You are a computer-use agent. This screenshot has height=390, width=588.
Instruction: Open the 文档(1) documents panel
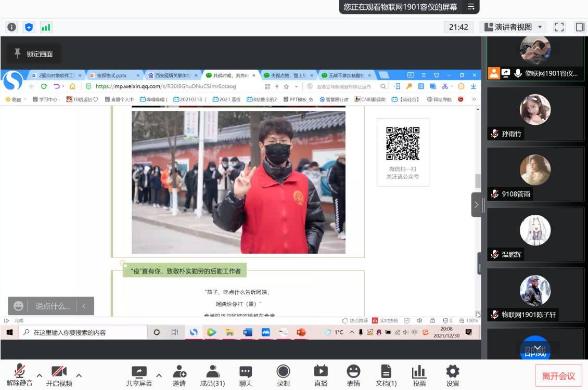[x=386, y=375]
